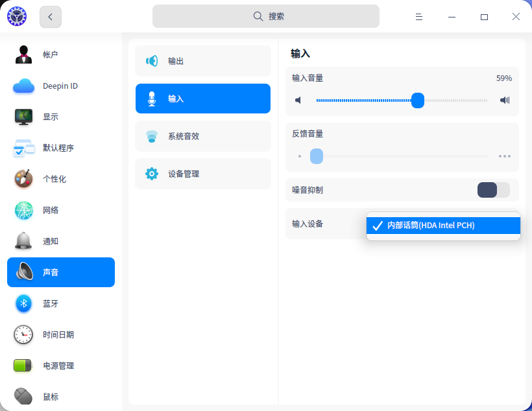This screenshot has height=411, width=532.
Task: Select 系统音效 system sound effects
Action: [x=202, y=136]
